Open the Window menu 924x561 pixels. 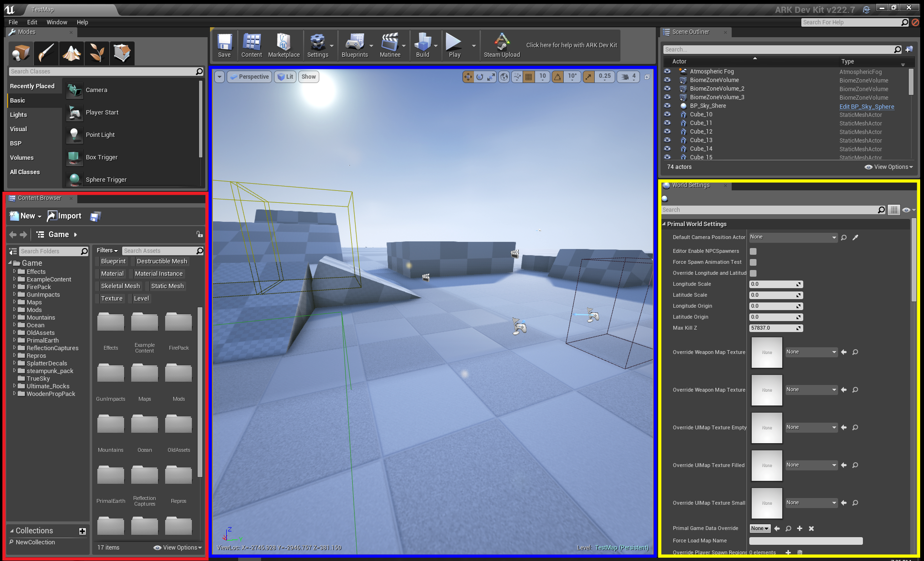[57, 22]
